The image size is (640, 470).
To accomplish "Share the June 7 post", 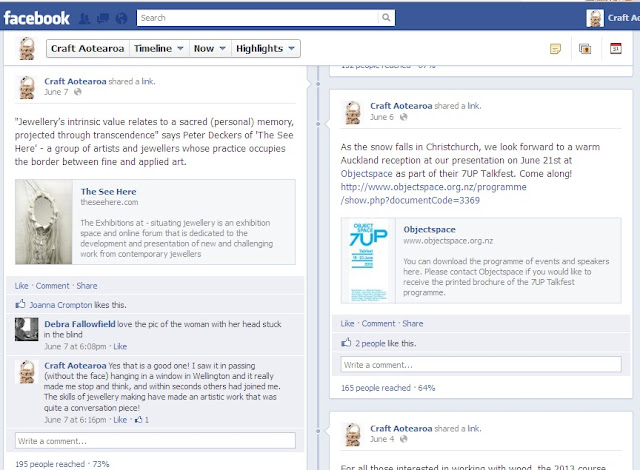I will pos(87,286).
